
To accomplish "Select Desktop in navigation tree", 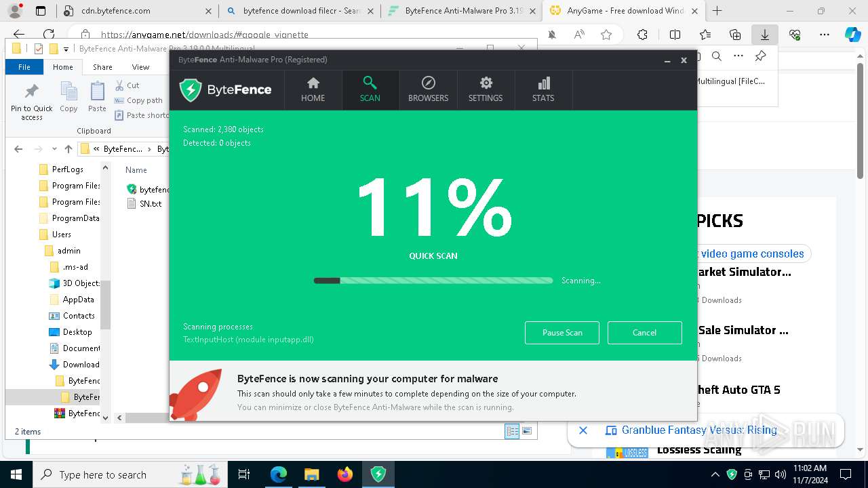I will [x=71, y=332].
